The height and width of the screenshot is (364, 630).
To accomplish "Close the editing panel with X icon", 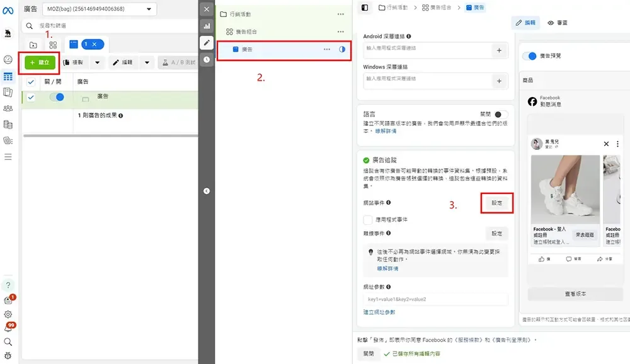I will click(x=207, y=9).
